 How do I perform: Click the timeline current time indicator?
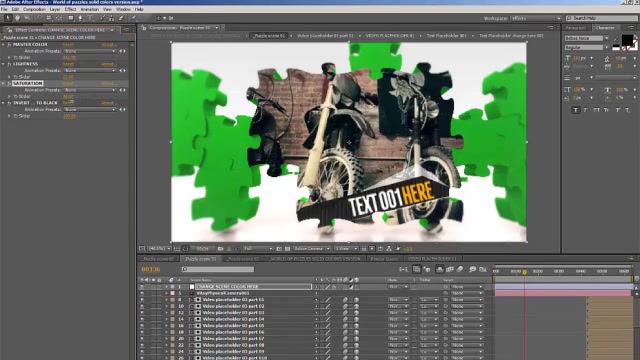(x=524, y=272)
